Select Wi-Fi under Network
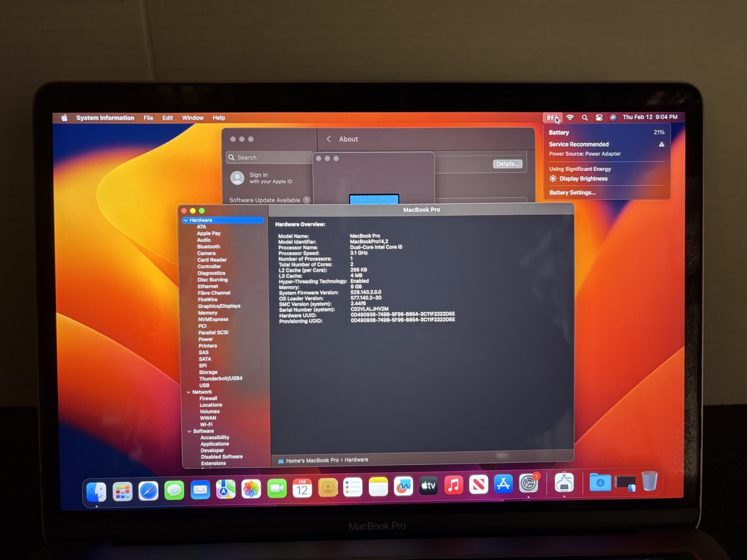The image size is (747, 560). (206, 425)
